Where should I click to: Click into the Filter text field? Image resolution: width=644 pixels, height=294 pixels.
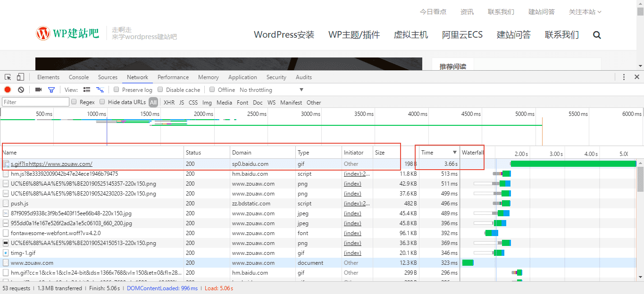(35, 102)
